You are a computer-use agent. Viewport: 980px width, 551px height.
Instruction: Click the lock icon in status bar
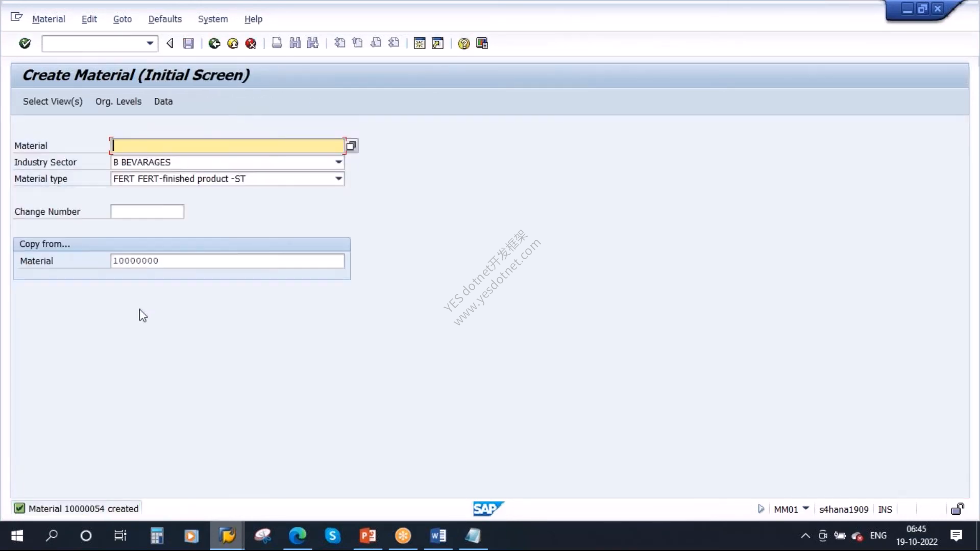point(958,509)
